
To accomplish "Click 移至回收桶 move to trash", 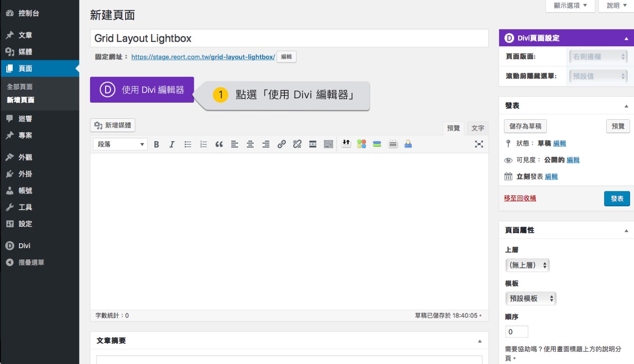I will coord(520,198).
